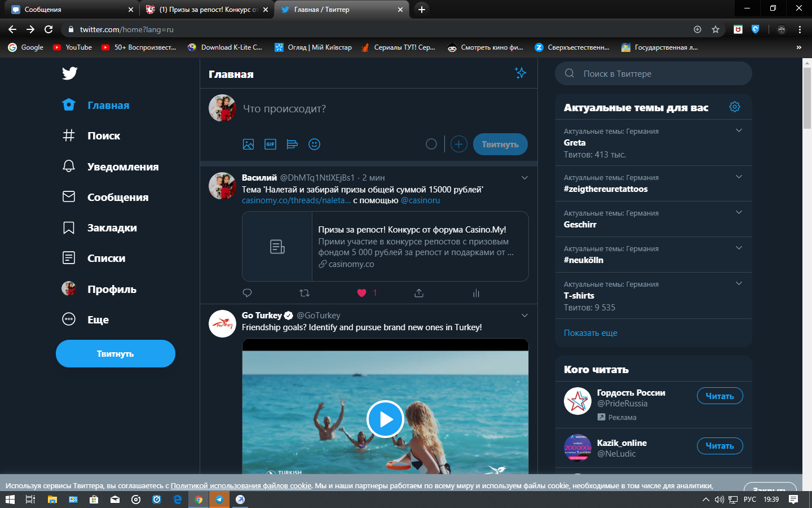
Task: Open the Go Turkey tweet's dropdown chevron
Action: pyautogui.click(x=524, y=316)
